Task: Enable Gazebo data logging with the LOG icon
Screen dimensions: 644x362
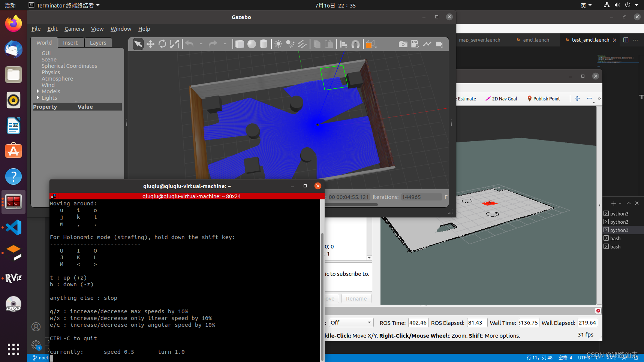Action: tap(415, 44)
